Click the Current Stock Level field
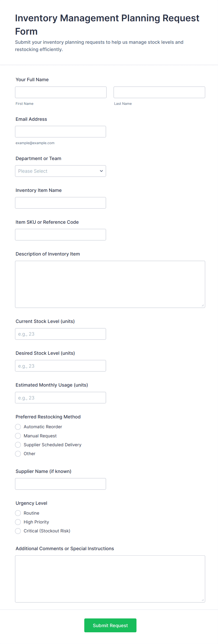This screenshot has width=218, height=644. click(60, 334)
